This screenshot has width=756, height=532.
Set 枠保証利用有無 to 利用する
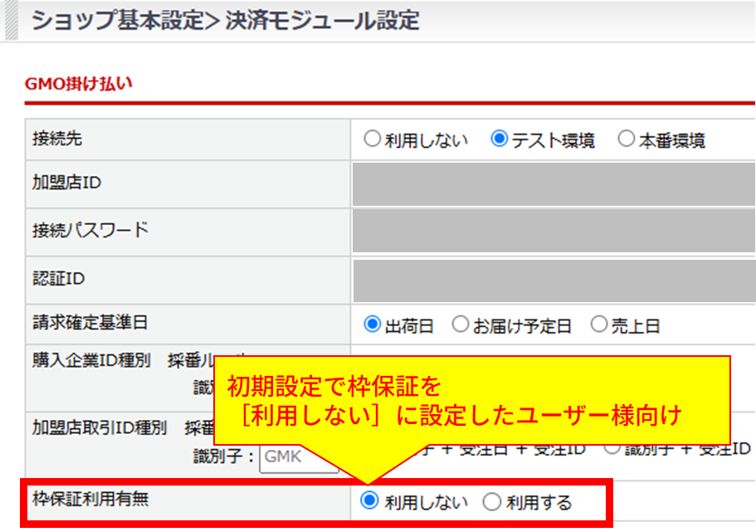click(492, 501)
